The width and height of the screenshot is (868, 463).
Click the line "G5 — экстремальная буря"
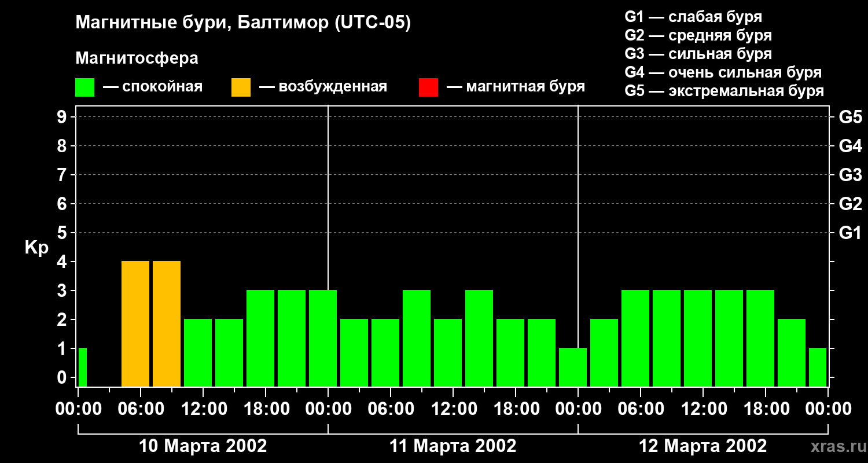[724, 91]
